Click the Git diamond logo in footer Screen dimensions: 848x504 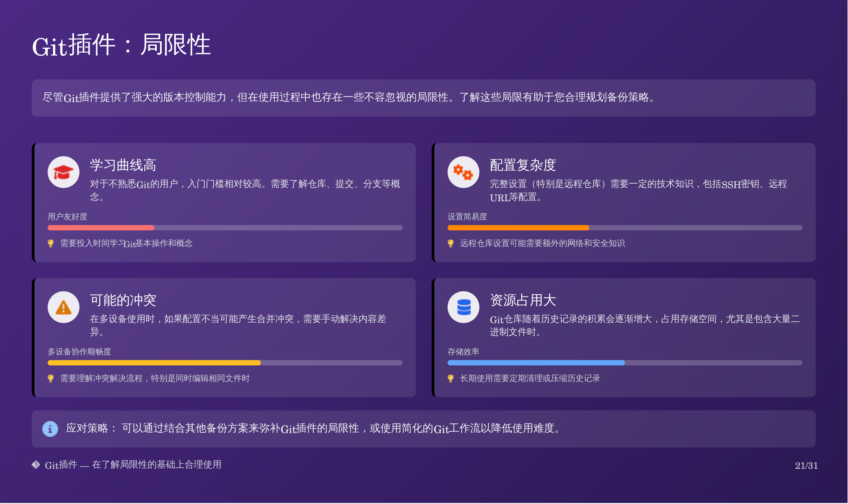(36, 465)
